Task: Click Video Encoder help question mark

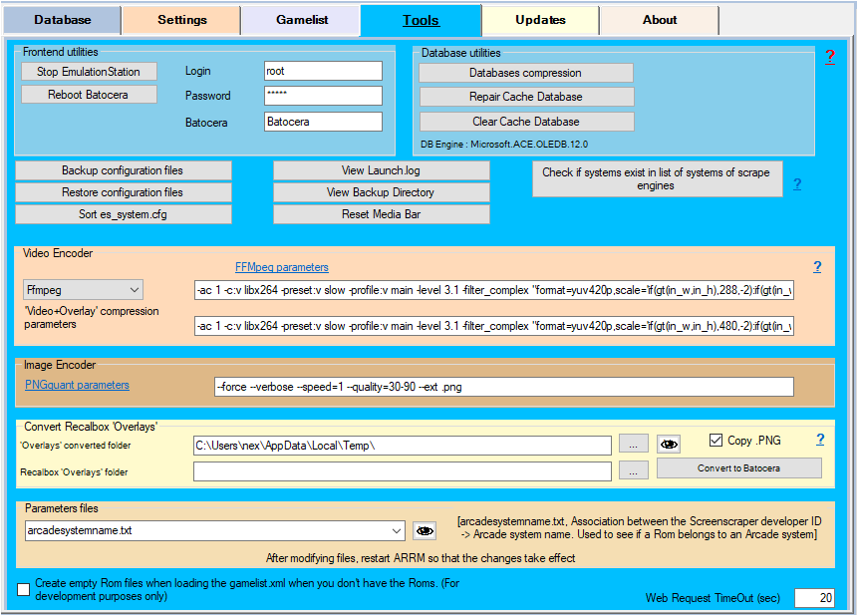Action: (817, 267)
